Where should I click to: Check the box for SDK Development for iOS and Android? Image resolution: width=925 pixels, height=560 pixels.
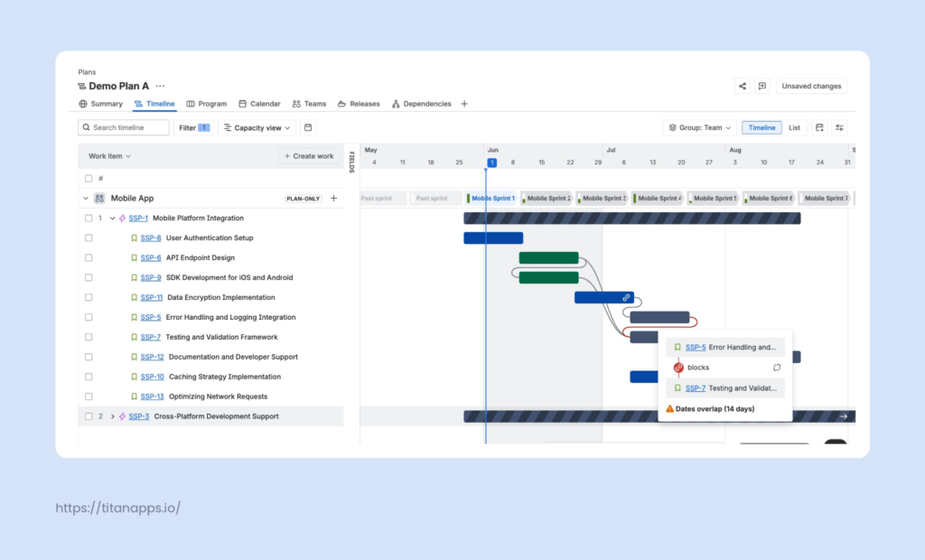pos(89,277)
